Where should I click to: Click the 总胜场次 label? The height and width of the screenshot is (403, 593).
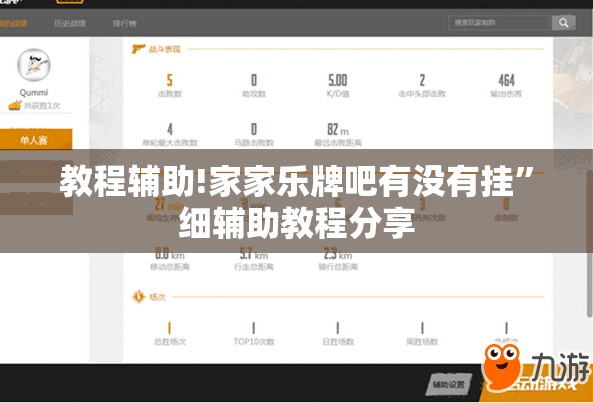click(x=169, y=342)
